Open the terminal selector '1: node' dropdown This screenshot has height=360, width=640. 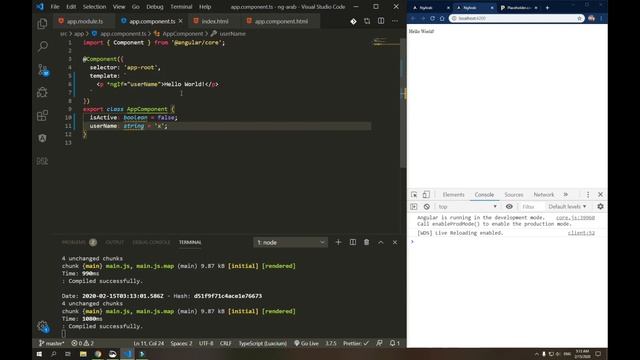pyautogui.click(x=290, y=242)
